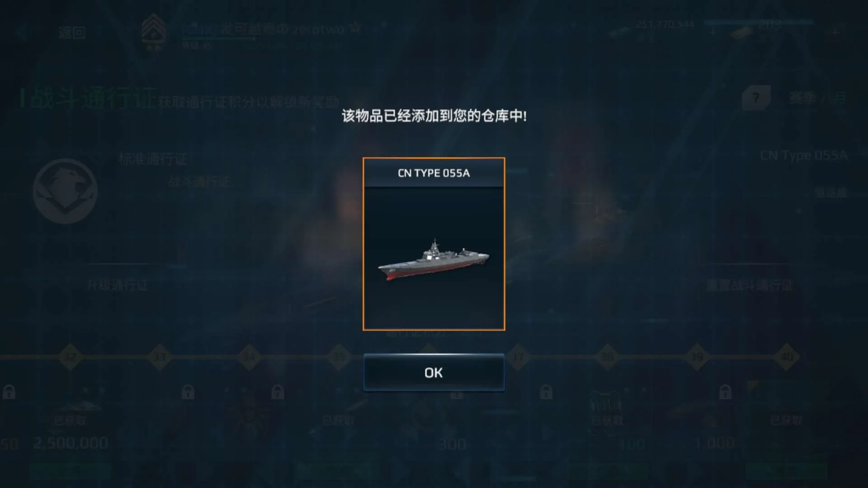Click the lock icon under level 33

point(188,391)
